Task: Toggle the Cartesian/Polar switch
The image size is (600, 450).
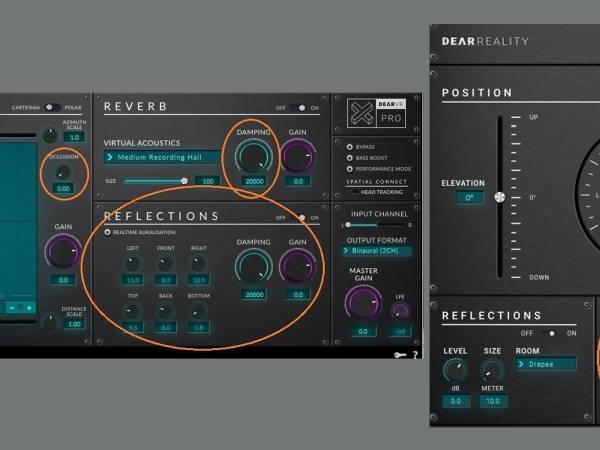Action: click(x=52, y=108)
